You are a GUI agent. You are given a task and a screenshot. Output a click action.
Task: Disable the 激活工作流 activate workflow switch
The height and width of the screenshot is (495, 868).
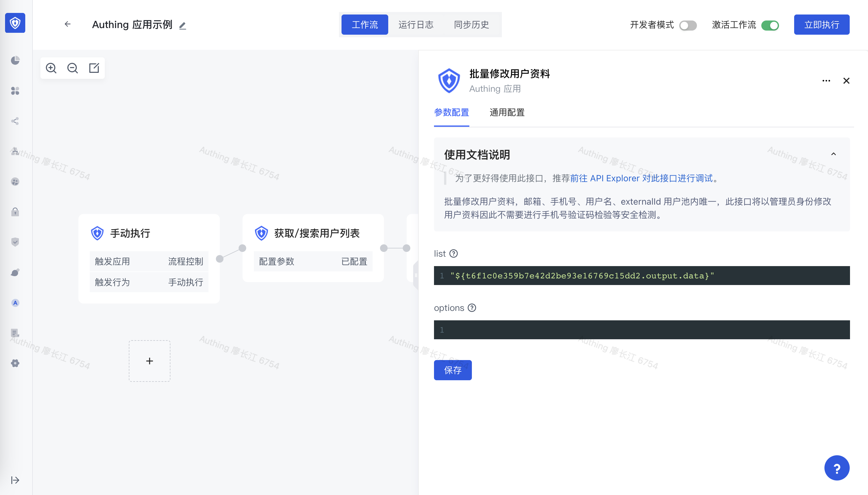[x=770, y=26]
